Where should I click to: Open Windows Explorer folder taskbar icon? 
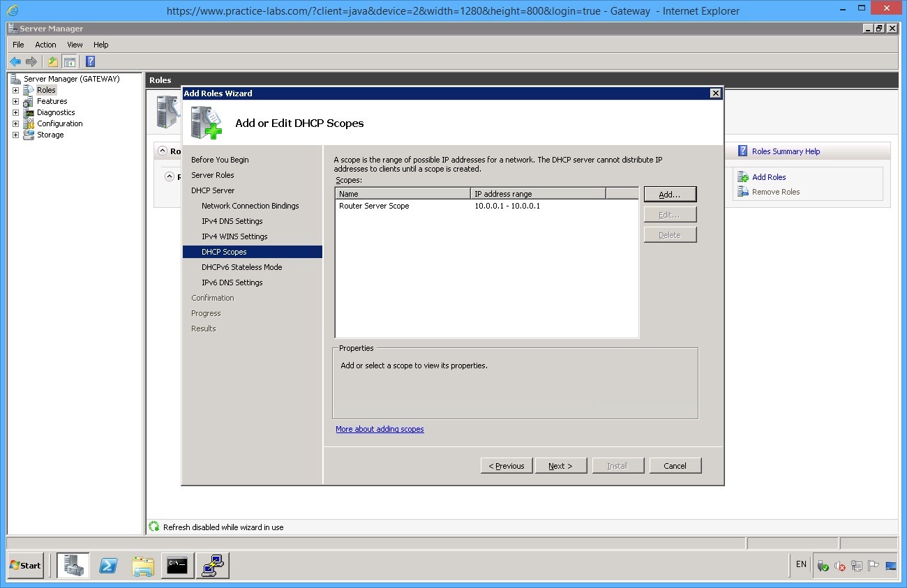143,566
